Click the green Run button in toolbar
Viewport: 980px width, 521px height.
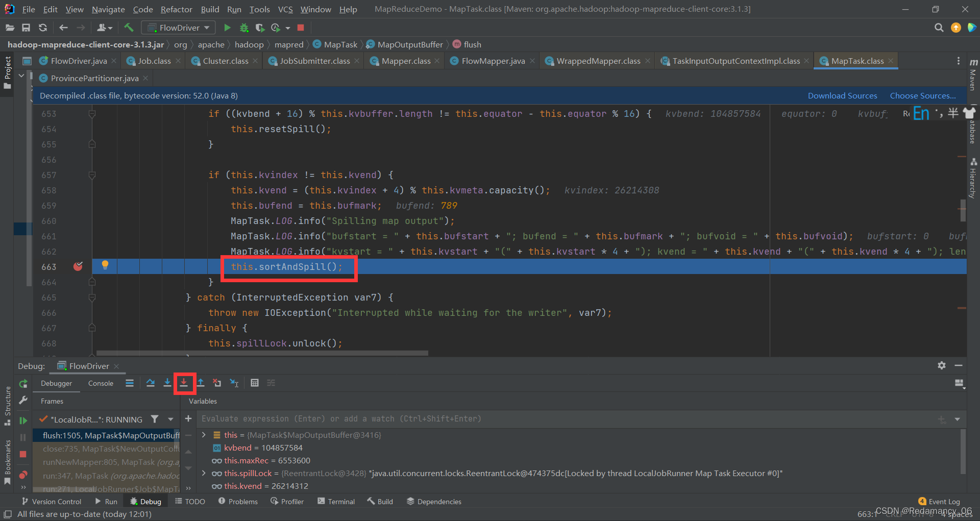(x=228, y=28)
